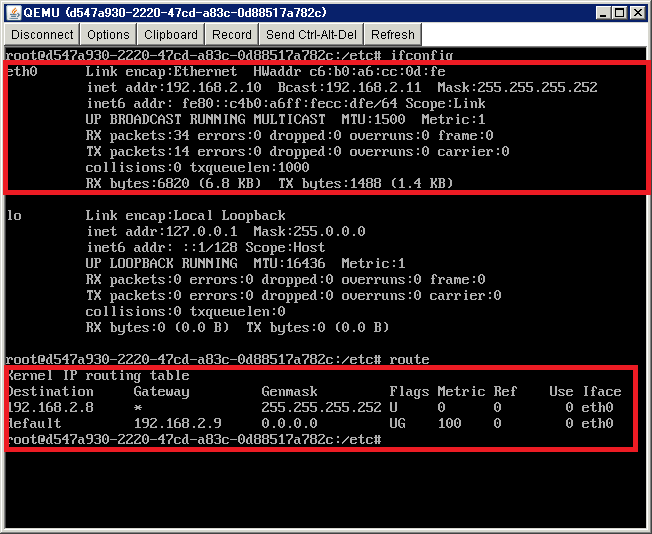The height and width of the screenshot is (534, 652).
Task: Click the 0.0.0.0 genmask entry
Action: click(x=289, y=423)
